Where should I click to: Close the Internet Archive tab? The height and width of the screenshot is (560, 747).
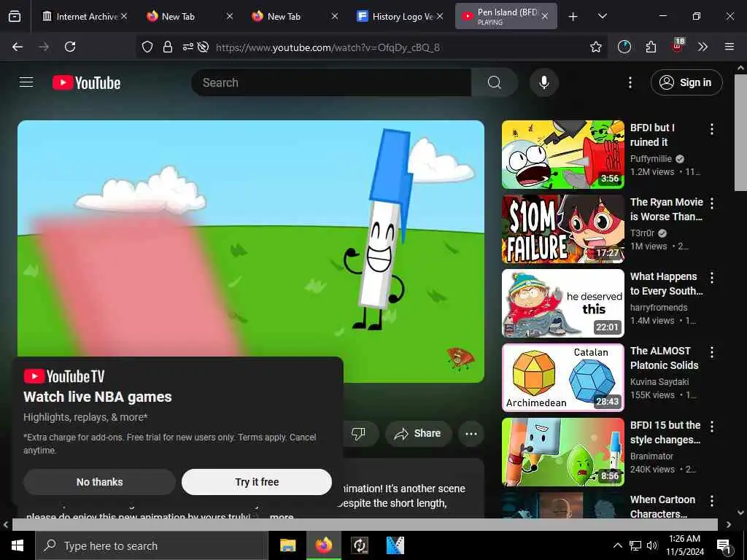click(124, 16)
